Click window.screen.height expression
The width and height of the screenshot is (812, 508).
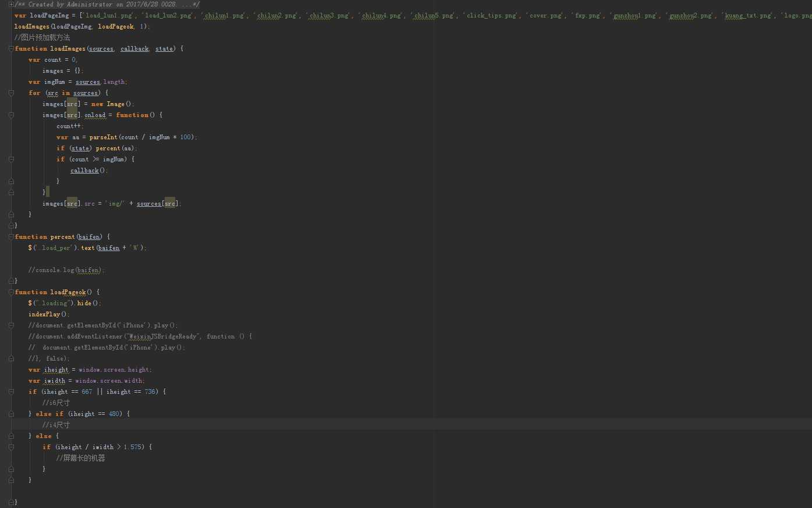pyautogui.click(x=115, y=369)
